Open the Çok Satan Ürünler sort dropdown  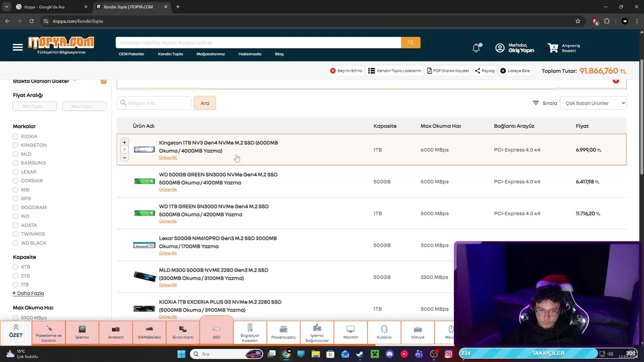point(593,103)
